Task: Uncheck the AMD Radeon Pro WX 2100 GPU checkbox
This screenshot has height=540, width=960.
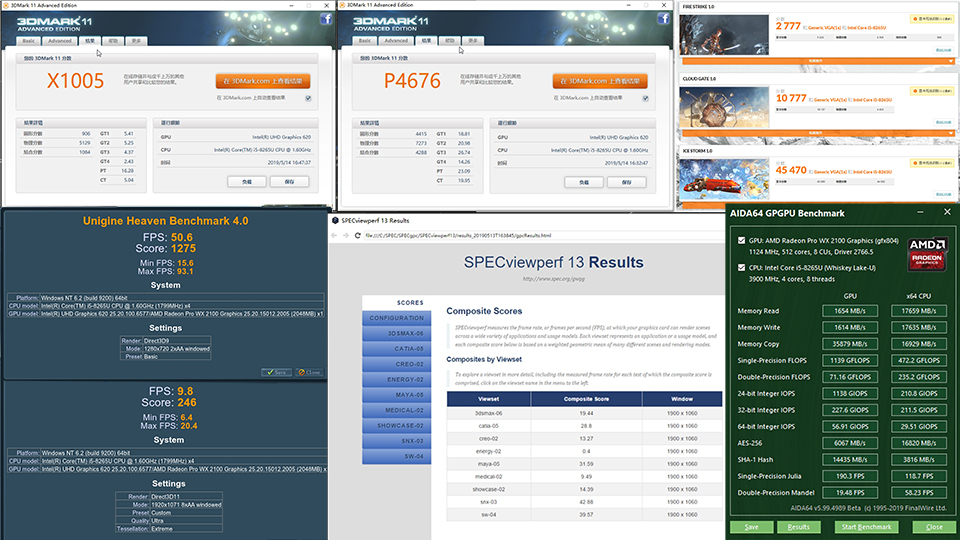Action: tap(741, 241)
